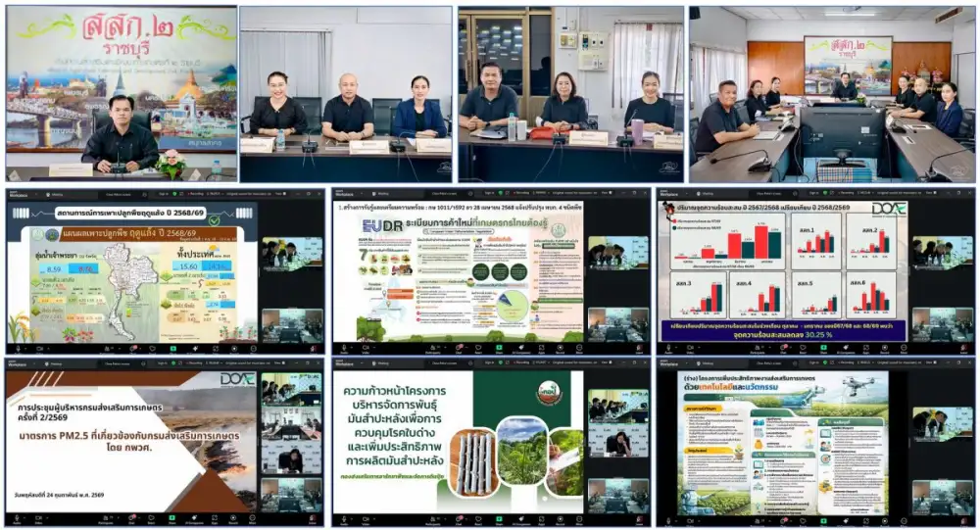Click Leave in the dry-season crop map Zoom window
The height and width of the screenshot is (530, 980).
pyautogui.click(x=314, y=348)
